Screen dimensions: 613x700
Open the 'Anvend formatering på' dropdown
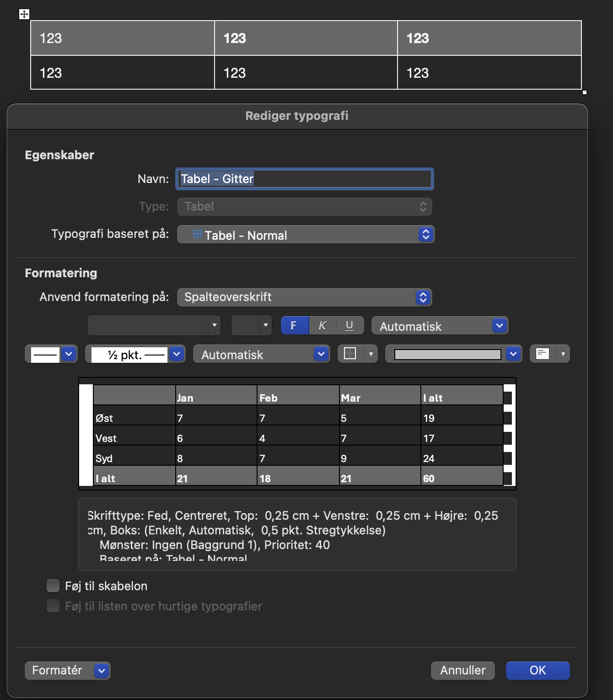click(423, 297)
